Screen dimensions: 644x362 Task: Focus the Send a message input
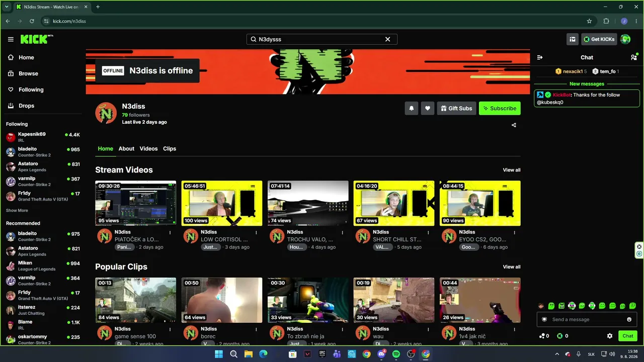click(587, 319)
